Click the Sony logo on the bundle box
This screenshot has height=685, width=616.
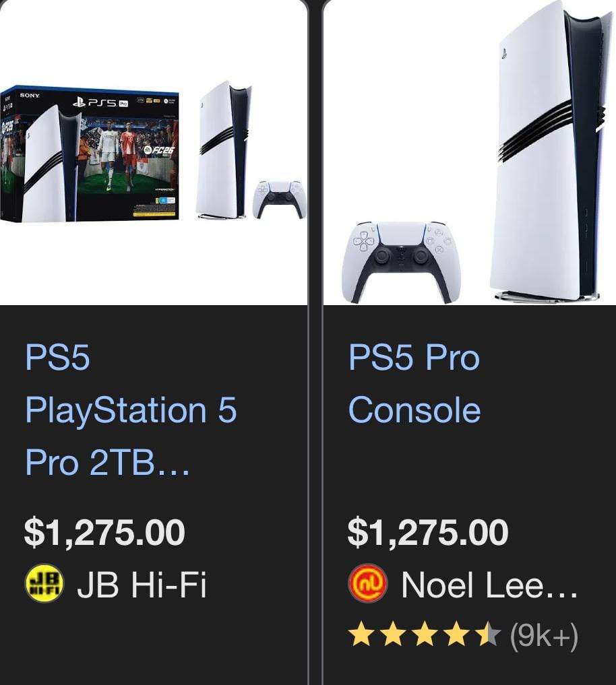tap(30, 95)
